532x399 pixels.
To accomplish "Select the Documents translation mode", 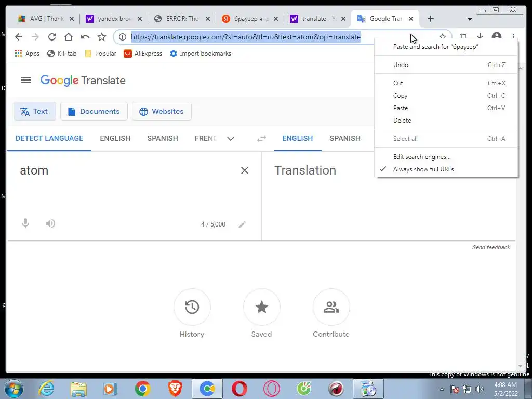I will (94, 111).
